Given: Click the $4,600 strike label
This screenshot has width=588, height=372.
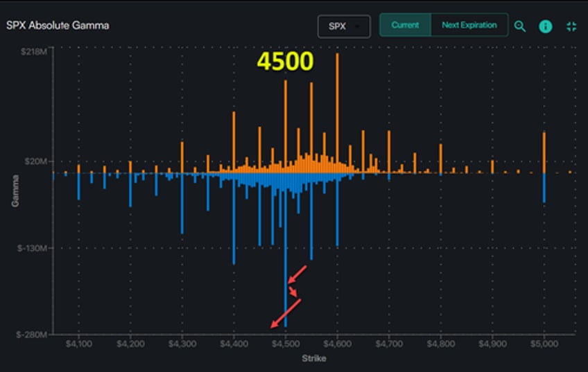Looking at the screenshot, I should pos(338,344).
